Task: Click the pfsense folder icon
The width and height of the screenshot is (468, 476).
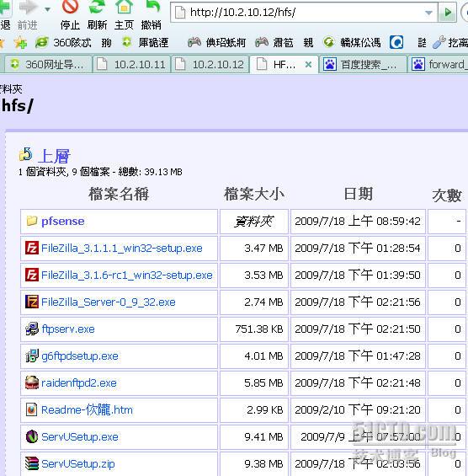Action: click(x=32, y=221)
